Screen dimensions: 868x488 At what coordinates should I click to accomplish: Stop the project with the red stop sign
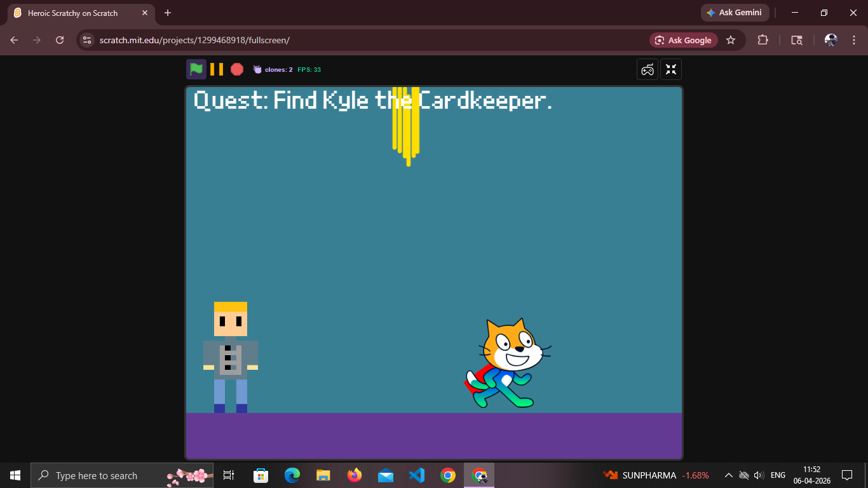[237, 69]
